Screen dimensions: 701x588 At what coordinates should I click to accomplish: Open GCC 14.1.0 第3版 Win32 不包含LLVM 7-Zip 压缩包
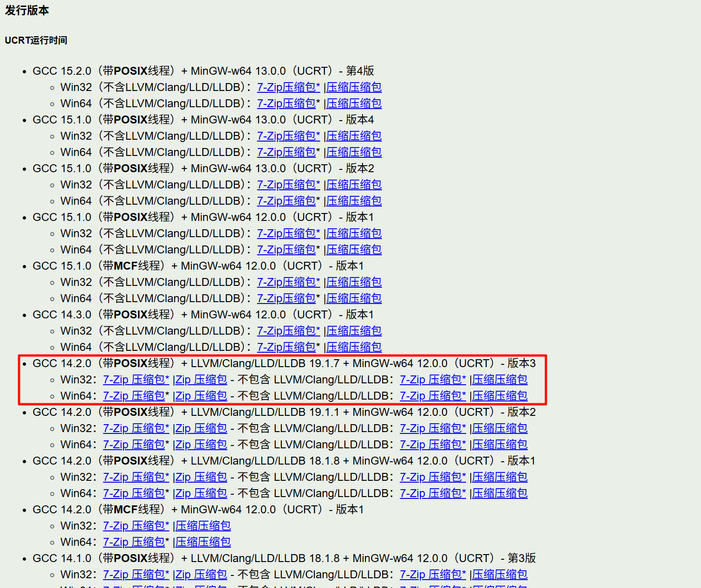(433, 575)
